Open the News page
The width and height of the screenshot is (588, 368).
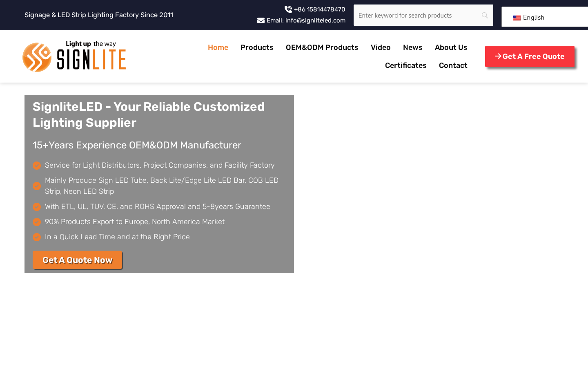click(x=412, y=47)
